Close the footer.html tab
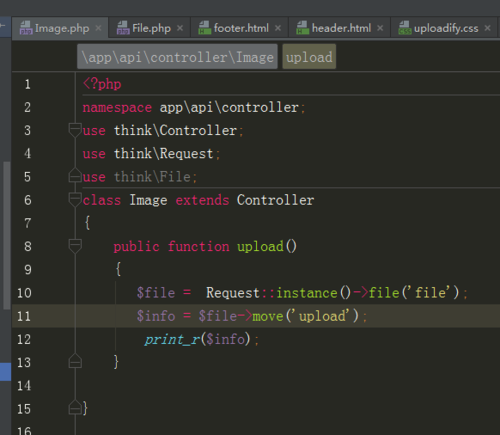500x435 pixels. 278,28
